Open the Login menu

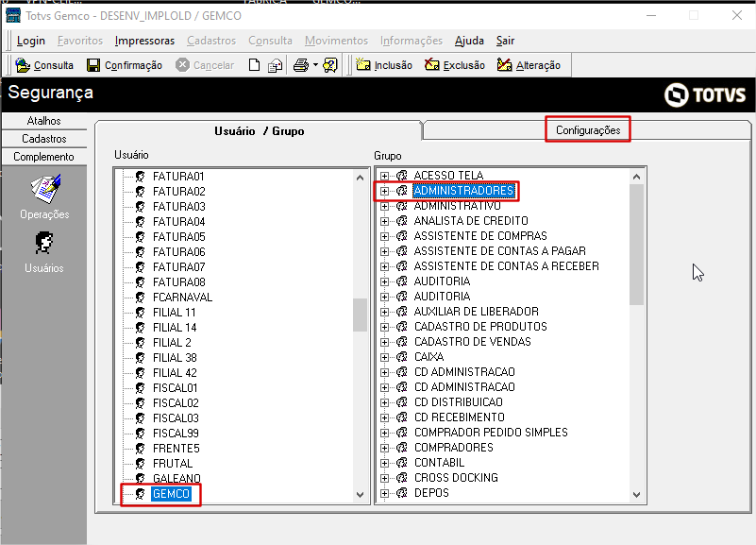click(x=31, y=41)
